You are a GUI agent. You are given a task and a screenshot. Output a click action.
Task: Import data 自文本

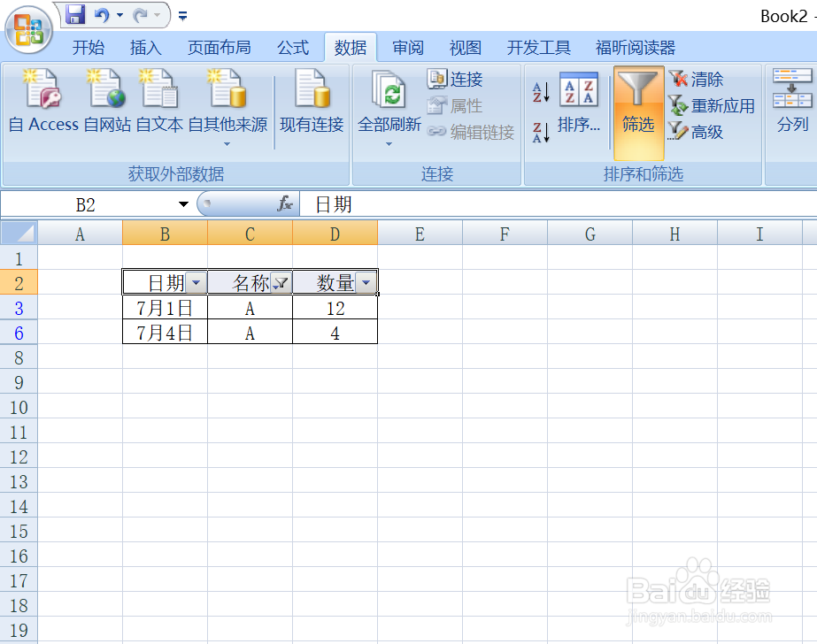point(159,102)
